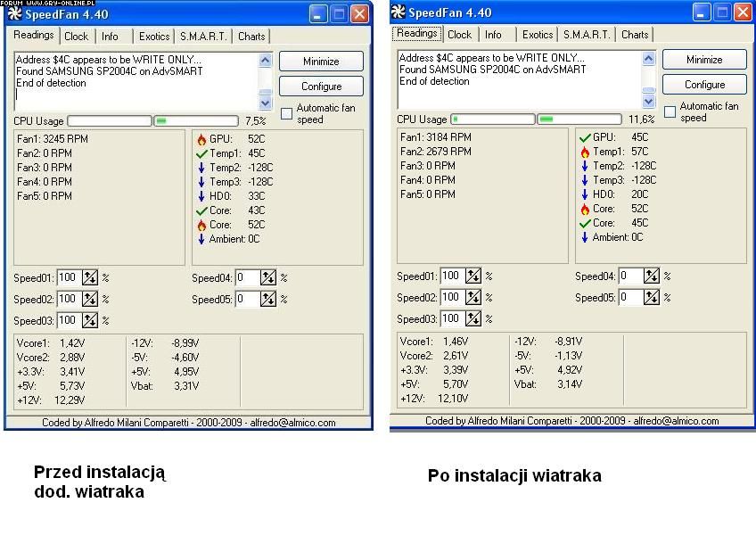
Task: Click the second CPU Usage bar, left window
Action: 196,120
